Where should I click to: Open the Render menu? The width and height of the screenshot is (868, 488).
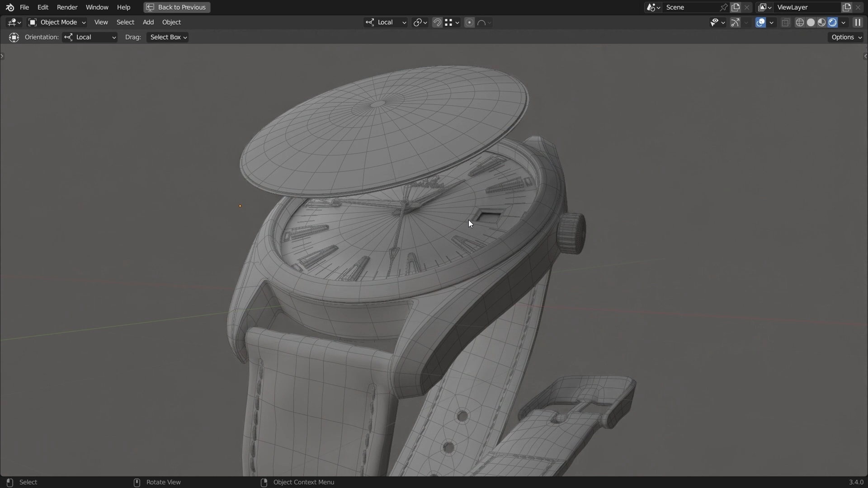pyautogui.click(x=67, y=7)
